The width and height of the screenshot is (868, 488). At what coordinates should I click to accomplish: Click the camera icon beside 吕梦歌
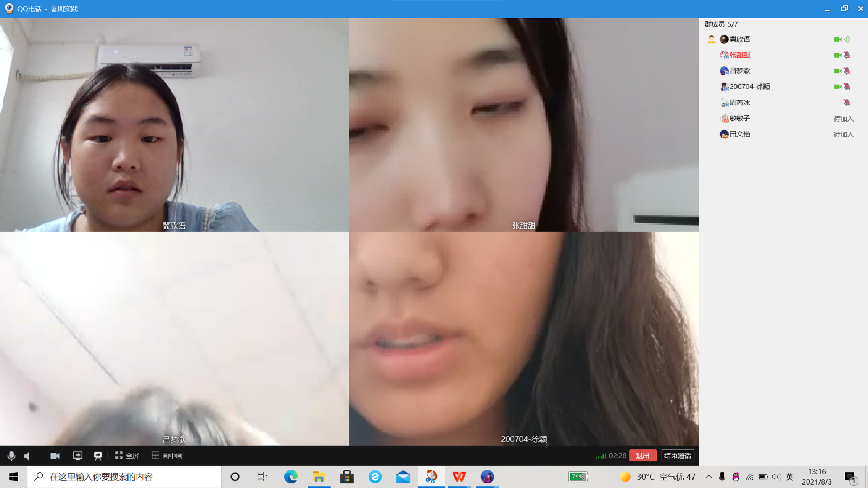(x=837, y=71)
